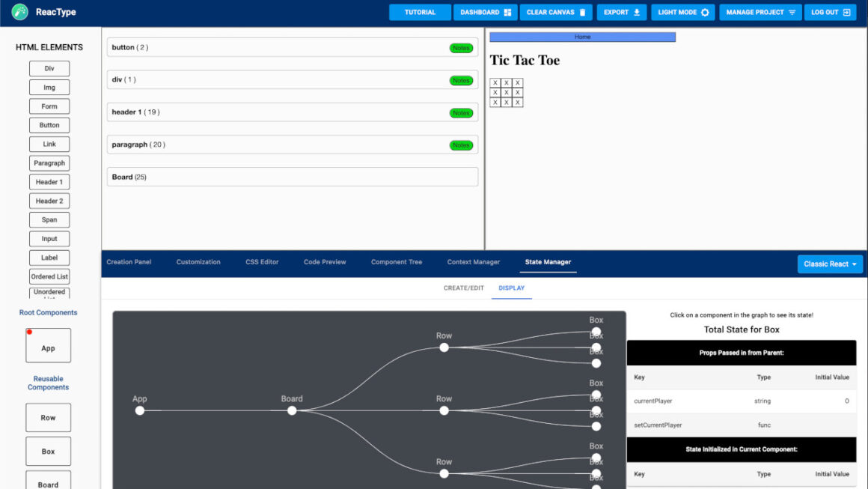Viewport: 868px width, 489px height.
Task: Select the Board node in state graph
Action: click(292, 410)
